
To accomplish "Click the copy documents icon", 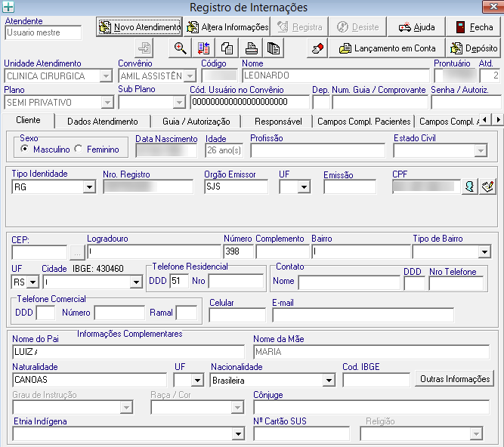I will click(x=227, y=48).
